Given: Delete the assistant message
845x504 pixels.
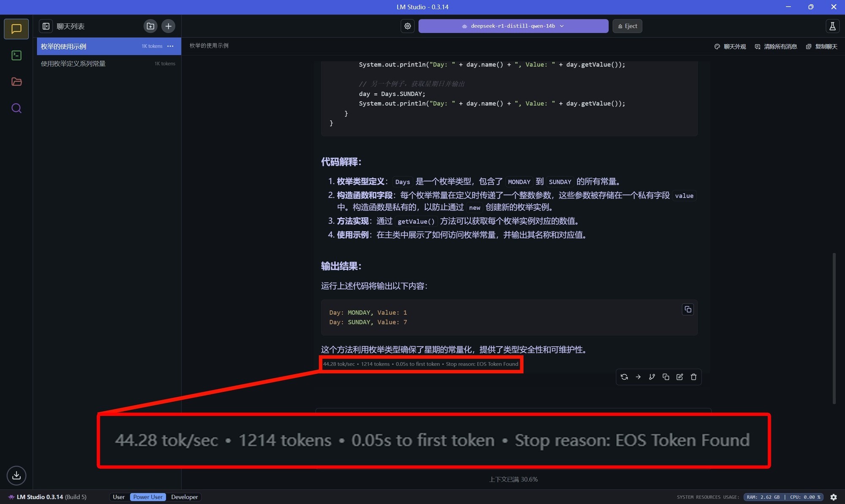Looking at the screenshot, I should pyautogui.click(x=693, y=377).
